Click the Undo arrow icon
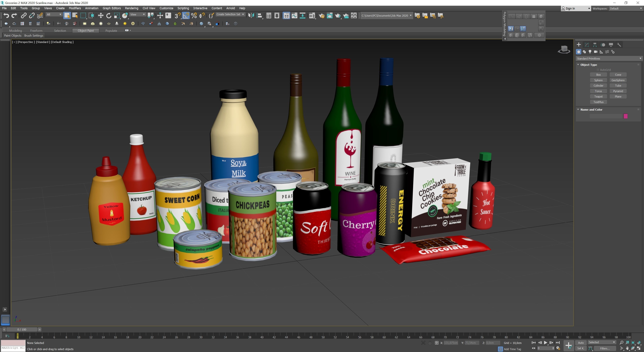The width and height of the screenshot is (644, 352). pyautogui.click(x=6, y=15)
